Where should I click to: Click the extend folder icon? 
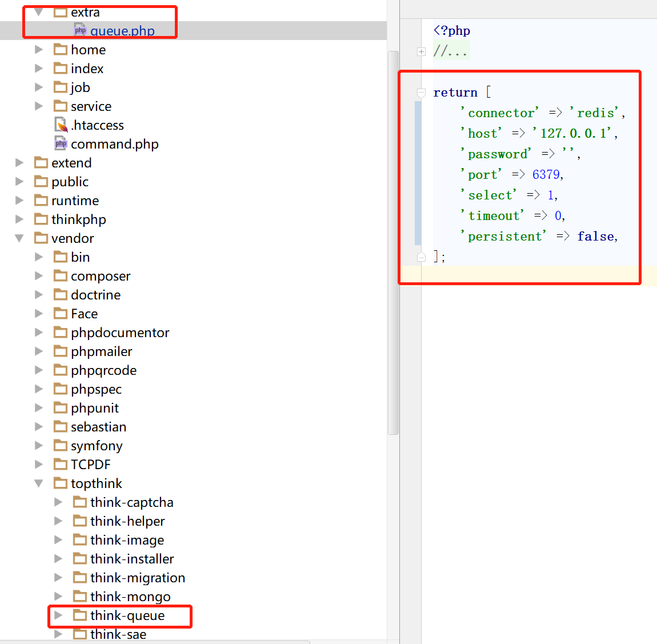coord(41,162)
